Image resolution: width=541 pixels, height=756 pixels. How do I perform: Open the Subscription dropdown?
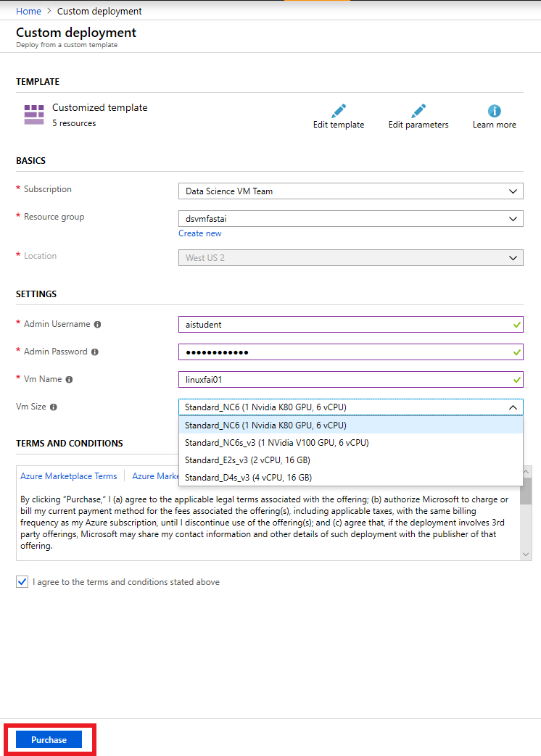pos(350,191)
